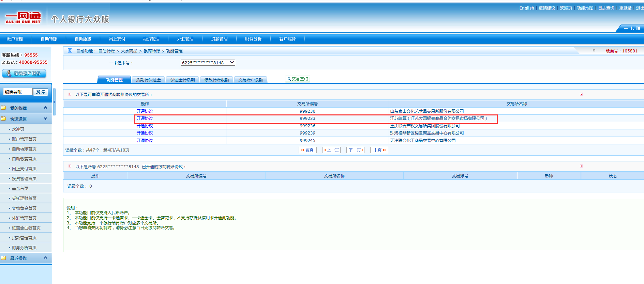Click 开通协议 for exchange 999233 江苏结算
644x284 pixels.
point(145,118)
